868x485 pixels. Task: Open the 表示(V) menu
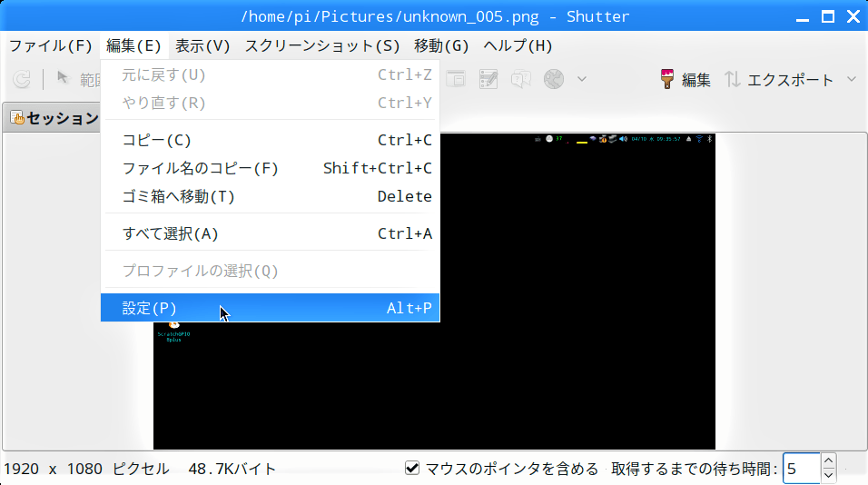[x=202, y=45]
